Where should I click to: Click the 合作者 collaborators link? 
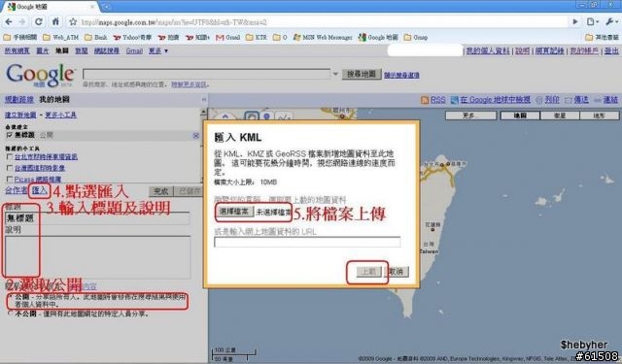pyautogui.click(x=17, y=190)
